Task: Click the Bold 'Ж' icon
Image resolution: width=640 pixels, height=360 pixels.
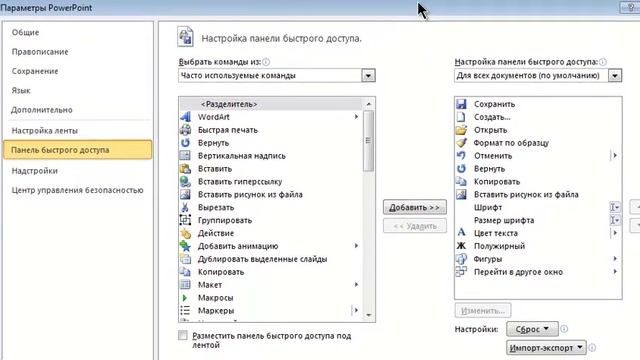Action: coord(461,246)
